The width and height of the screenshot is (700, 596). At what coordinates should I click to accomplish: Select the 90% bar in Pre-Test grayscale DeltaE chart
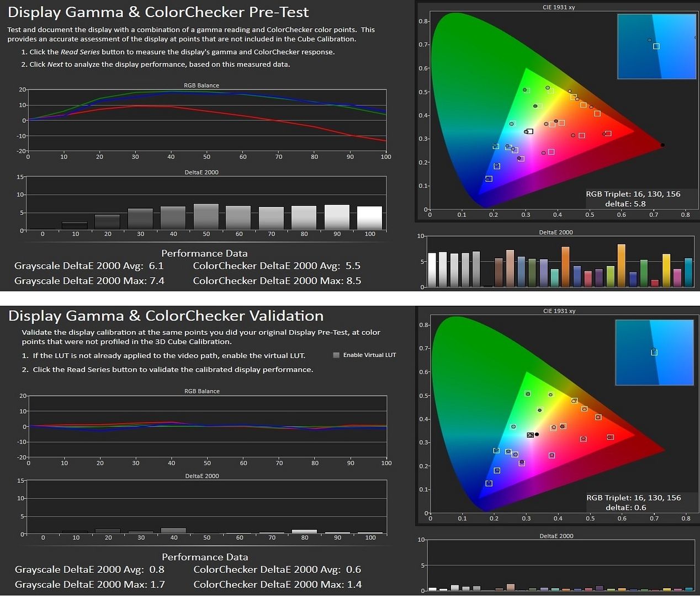tap(337, 217)
